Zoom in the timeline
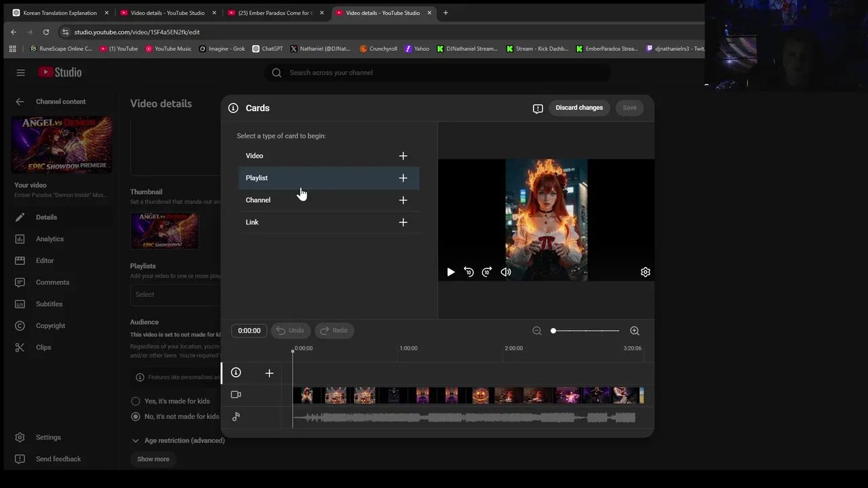This screenshot has width=868, height=488. click(x=635, y=331)
